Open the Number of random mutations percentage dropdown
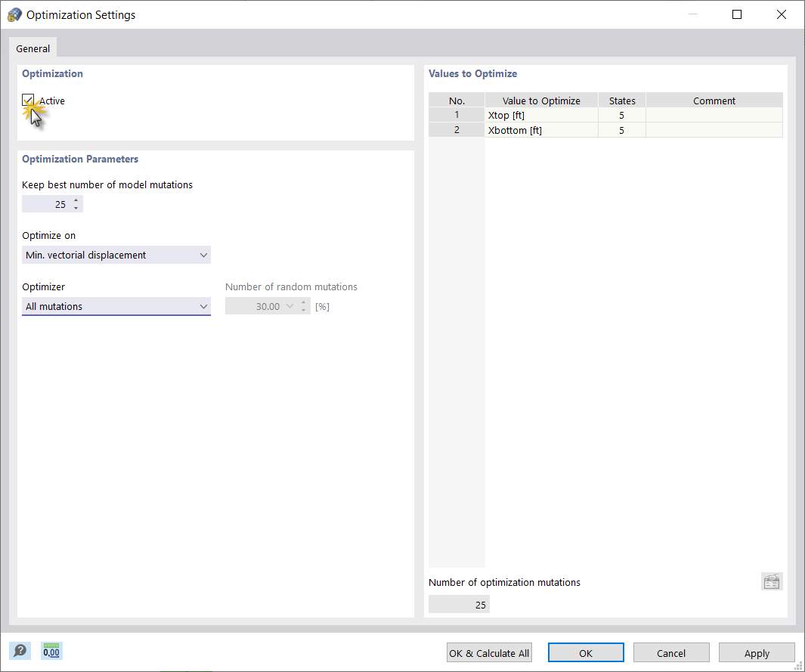 coord(290,305)
